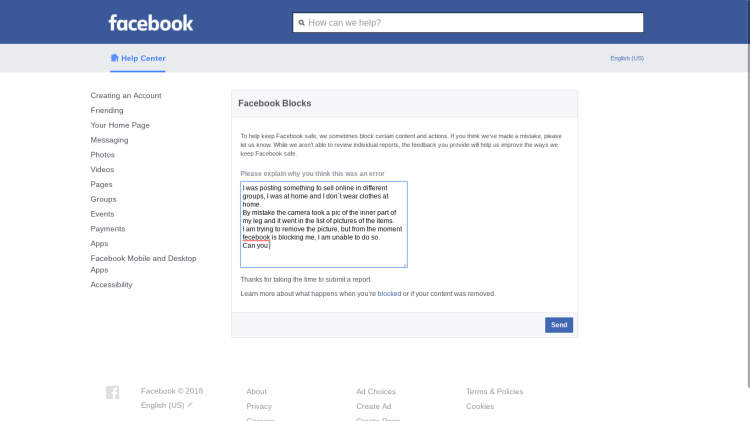Follow the 'blocked' link
This screenshot has width=750, height=421.
coord(389,294)
